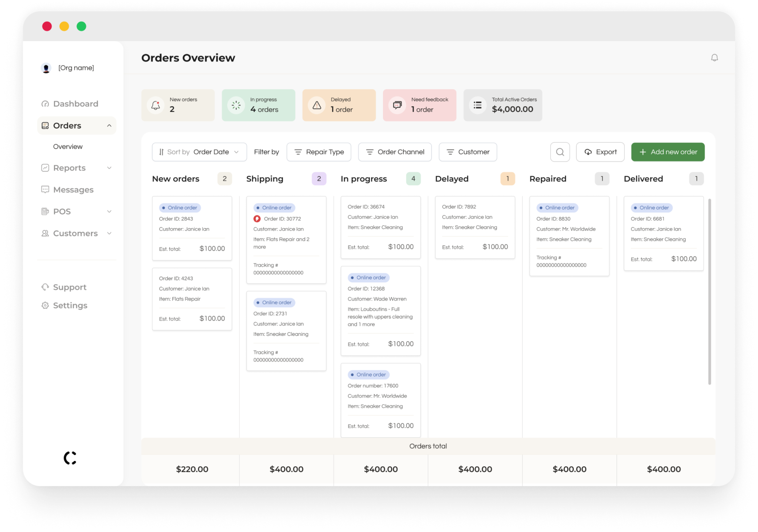The height and width of the screenshot is (532, 758).
Task: Open Support page
Action: coord(70,287)
